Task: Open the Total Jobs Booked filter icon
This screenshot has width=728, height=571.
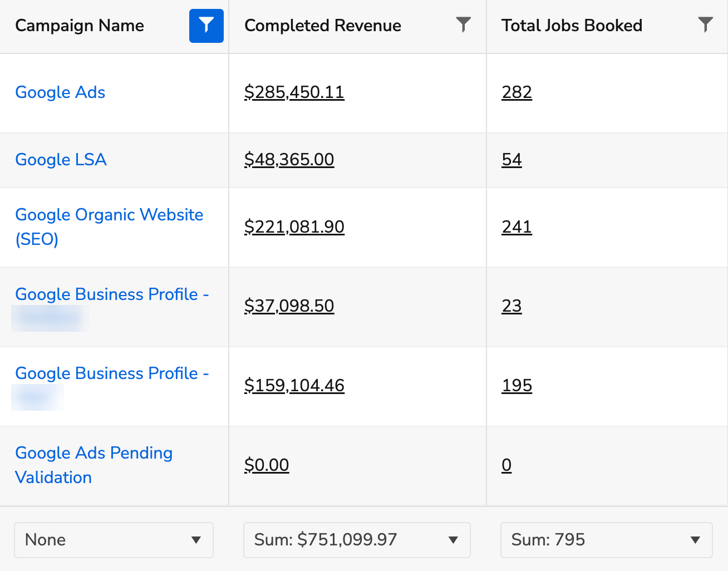Action: (705, 25)
